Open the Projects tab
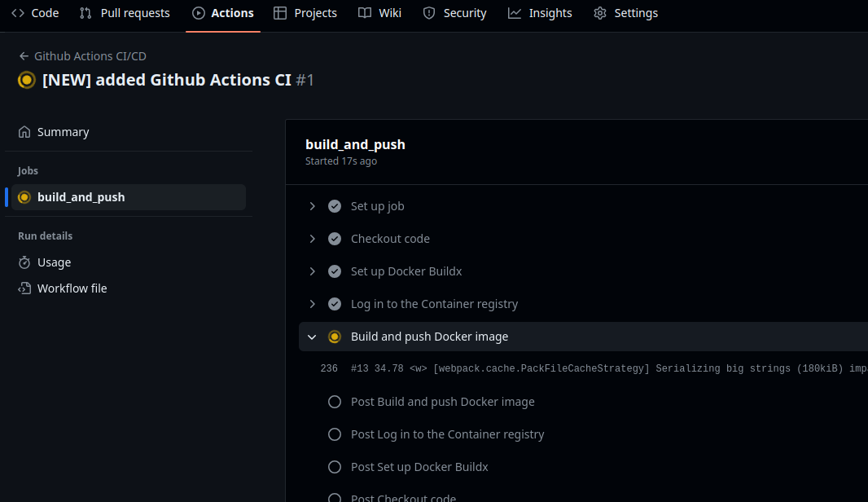Image resolution: width=868 pixels, height=502 pixels. (305, 13)
